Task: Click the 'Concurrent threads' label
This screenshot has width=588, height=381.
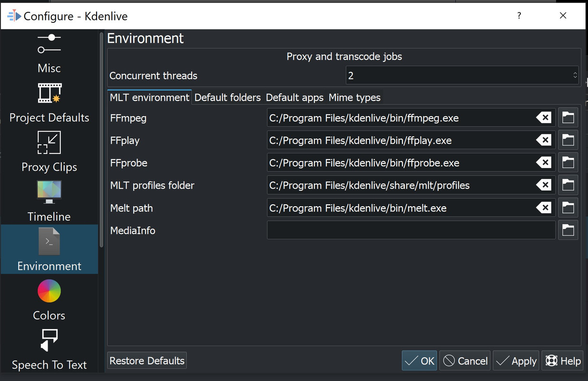Action: click(x=153, y=75)
